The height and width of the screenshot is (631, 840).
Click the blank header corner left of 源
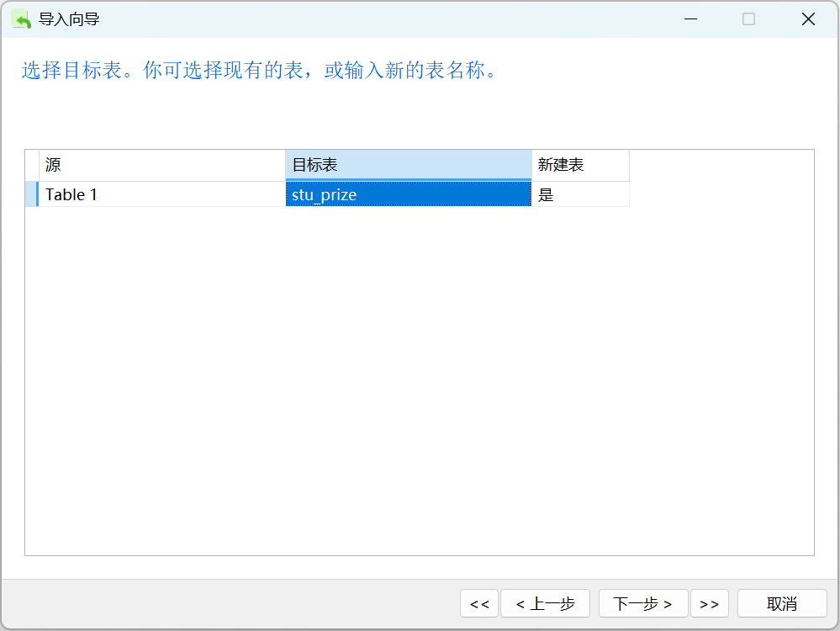click(32, 165)
